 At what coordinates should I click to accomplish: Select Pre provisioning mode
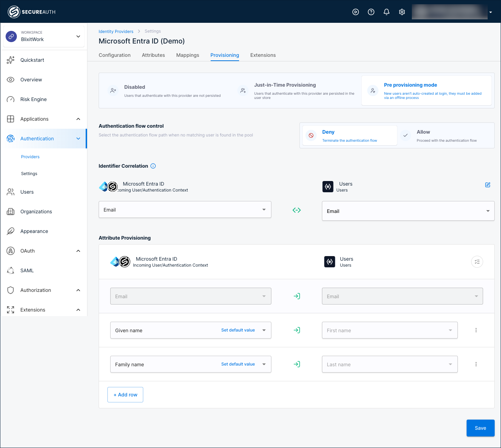pyautogui.click(x=426, y=91)
